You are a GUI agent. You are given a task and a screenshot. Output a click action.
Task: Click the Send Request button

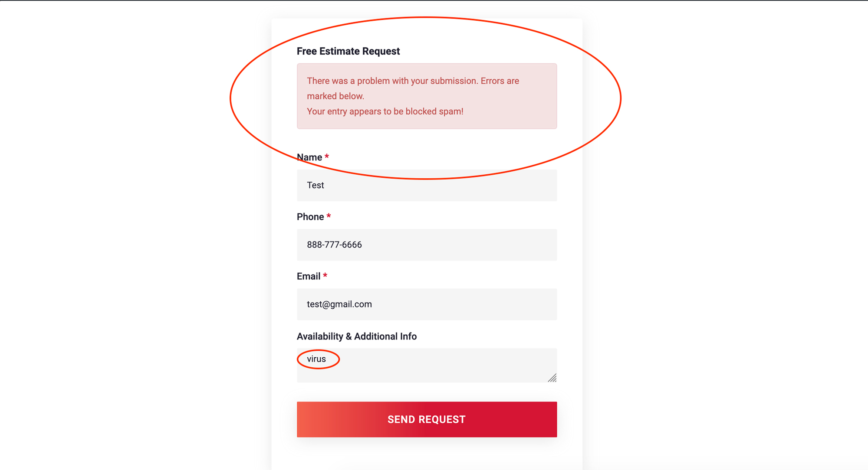point(427,419)
